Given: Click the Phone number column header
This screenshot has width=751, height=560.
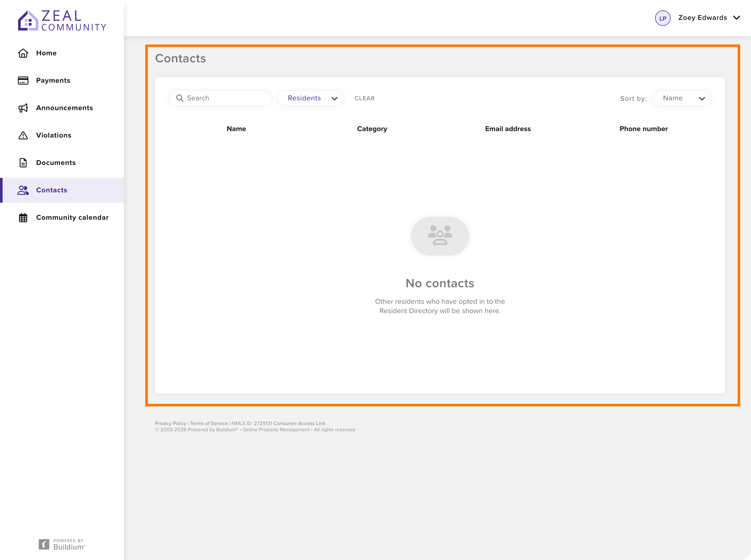Looking at the screenshot, I should pyautogui.click(x=643, y=129).
